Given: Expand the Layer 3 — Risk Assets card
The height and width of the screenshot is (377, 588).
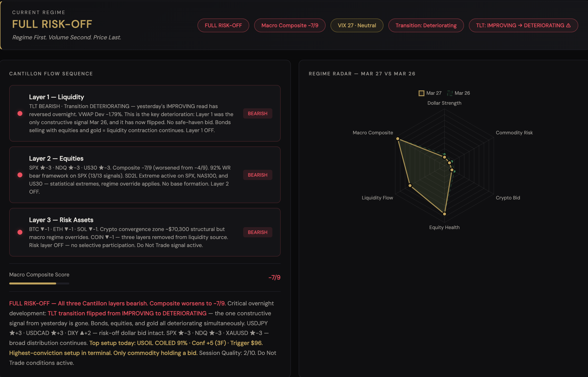Looking at the screenshot, I should click(145, 232).
